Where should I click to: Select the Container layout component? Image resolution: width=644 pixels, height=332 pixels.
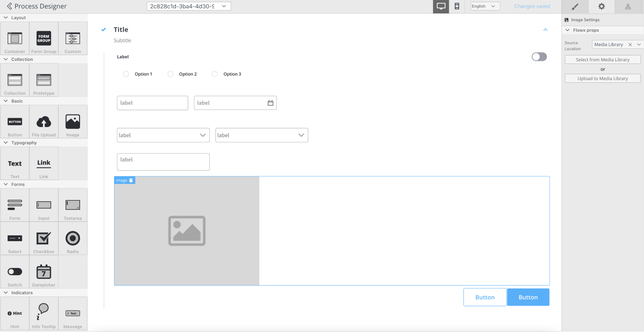[15, 38]
